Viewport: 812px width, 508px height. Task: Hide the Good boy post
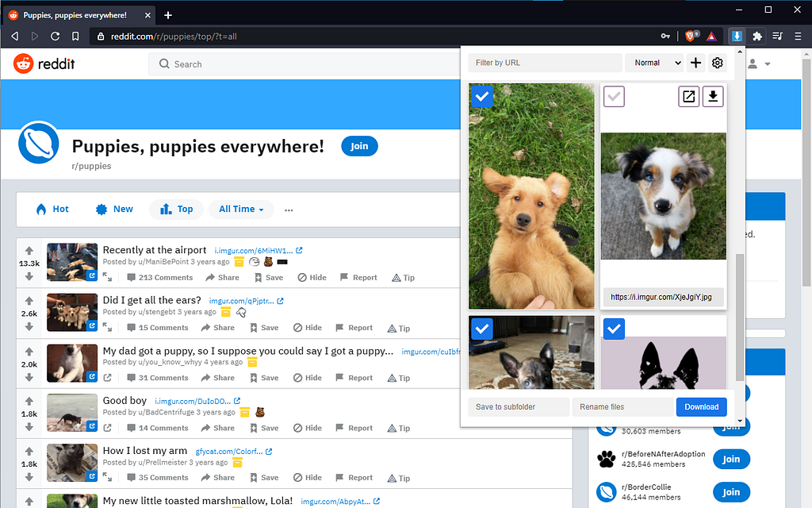click(308, 428)
